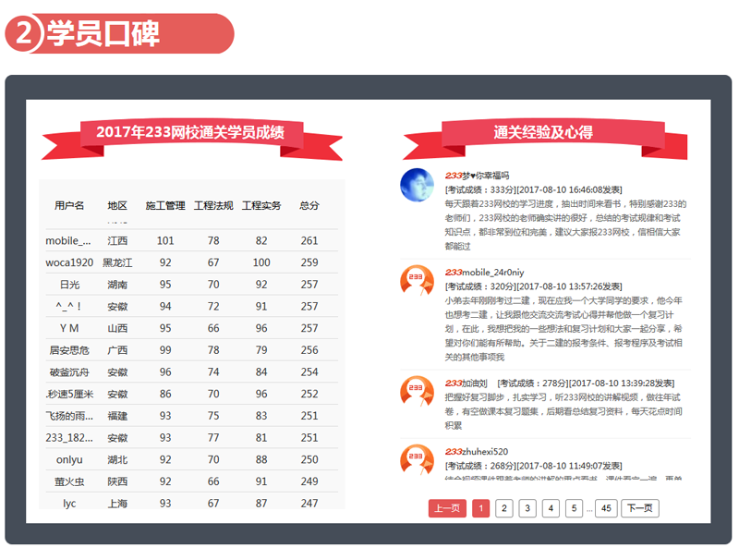739x560 pixels.
Task: Click the 破釜沉舟 username cell
Action: pyautogui.click(x=69, y=372)
